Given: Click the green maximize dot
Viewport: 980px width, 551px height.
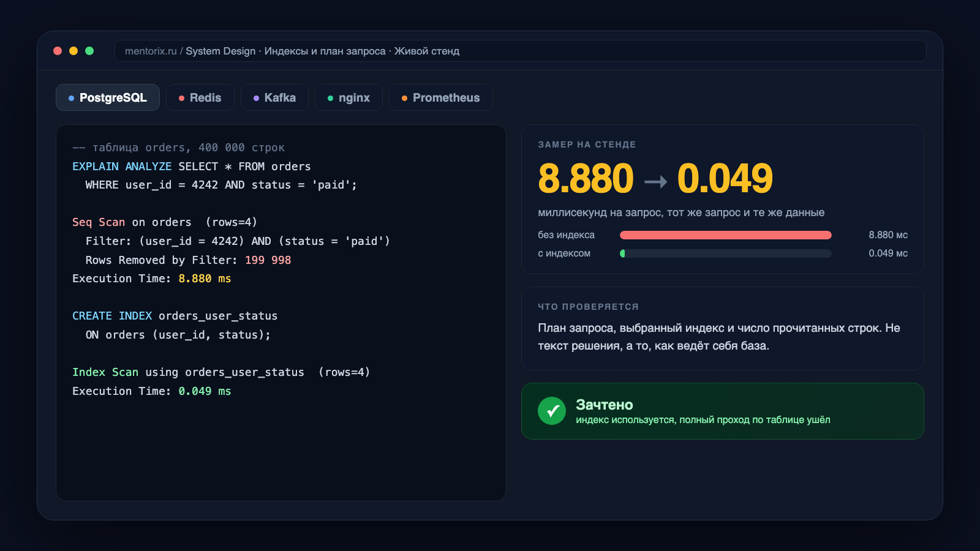Looking at the screenshot, I should click(x=89, y=51).
